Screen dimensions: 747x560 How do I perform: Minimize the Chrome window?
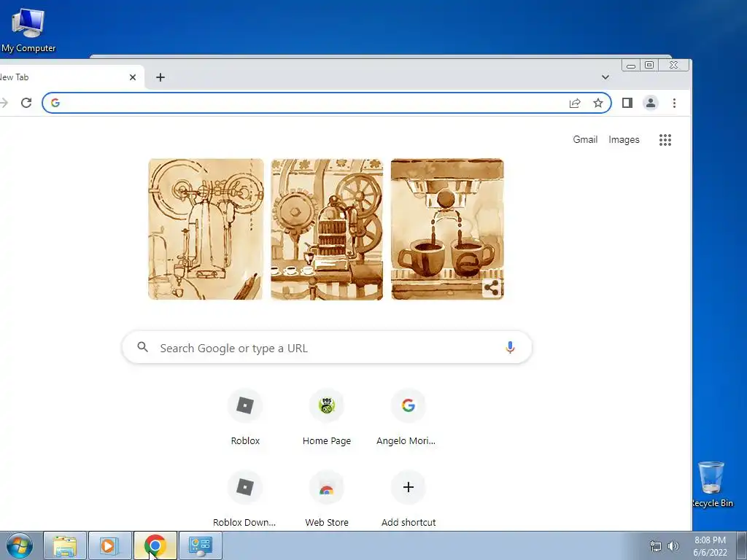[x=631, y=65]
